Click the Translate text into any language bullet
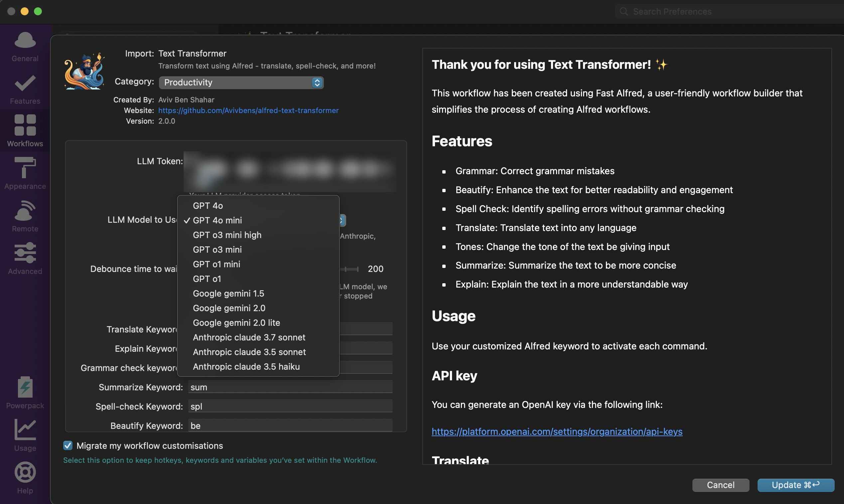The width and height of the screenshot is (844, 504). click(546, 227)
